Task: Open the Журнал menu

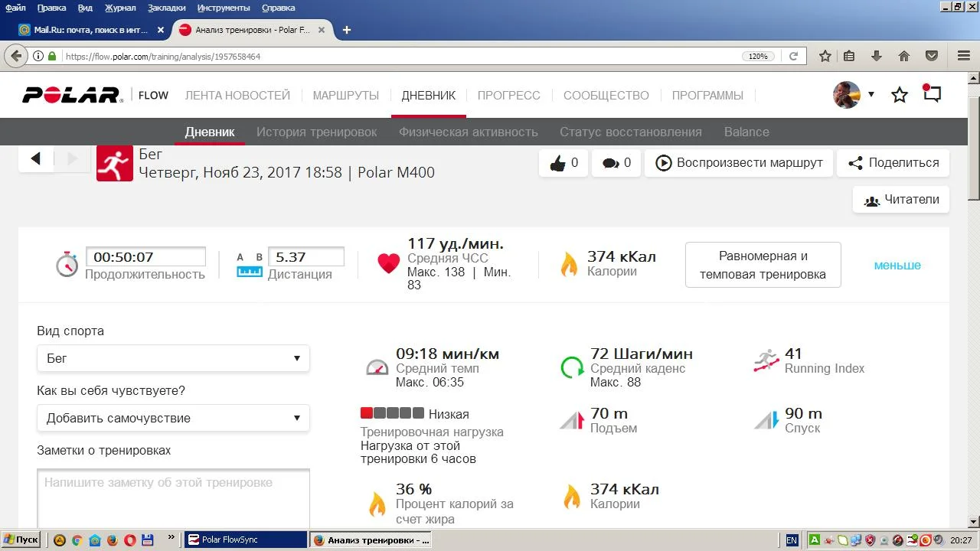Action: [120, 8]
